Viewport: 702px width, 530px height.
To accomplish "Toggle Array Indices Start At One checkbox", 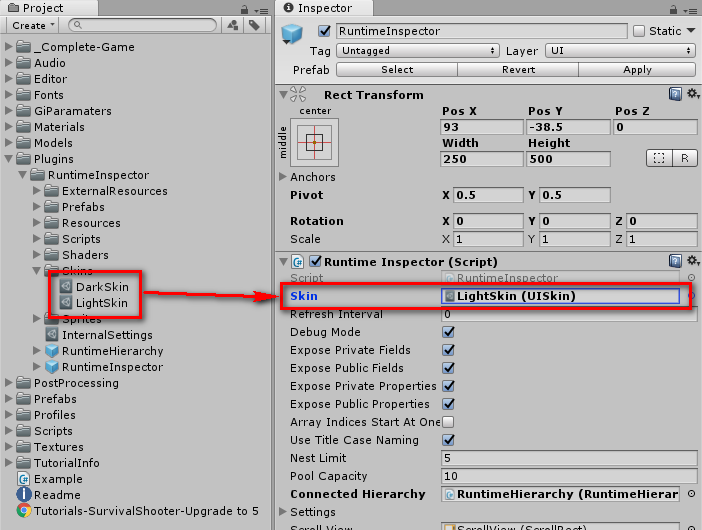I will pos(448,422).
